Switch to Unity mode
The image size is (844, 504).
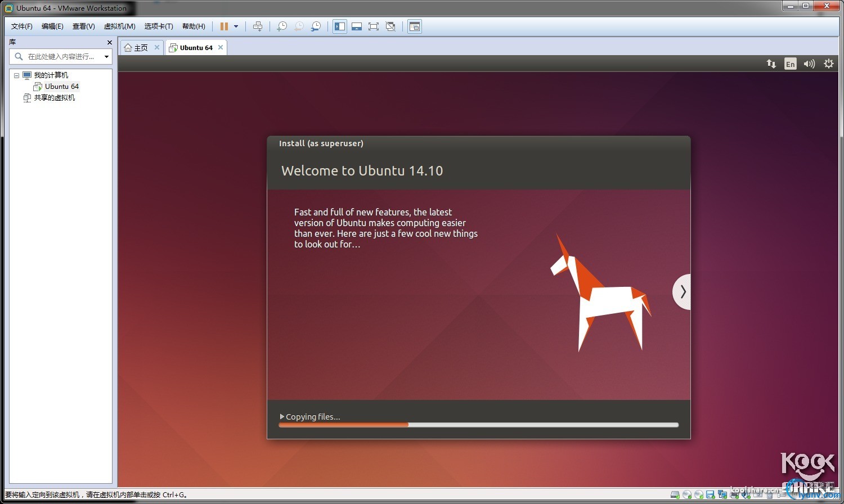click(390, 26)
